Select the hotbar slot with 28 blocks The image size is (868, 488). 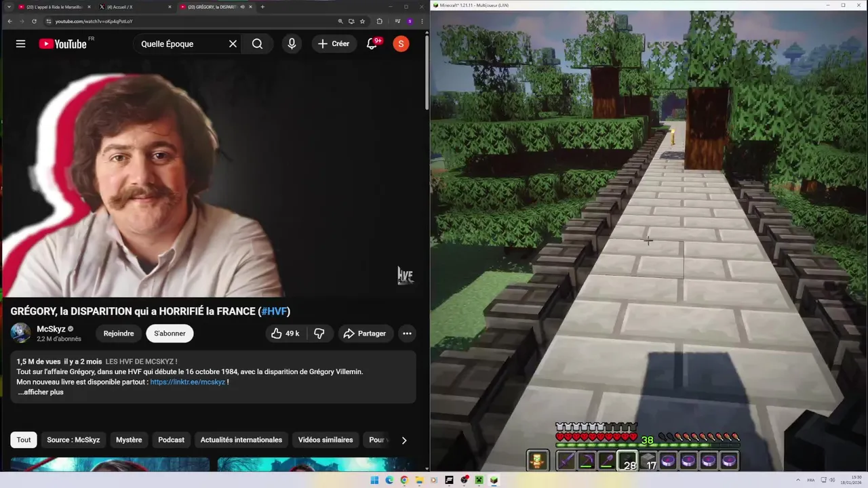click(x=627, y=462)
